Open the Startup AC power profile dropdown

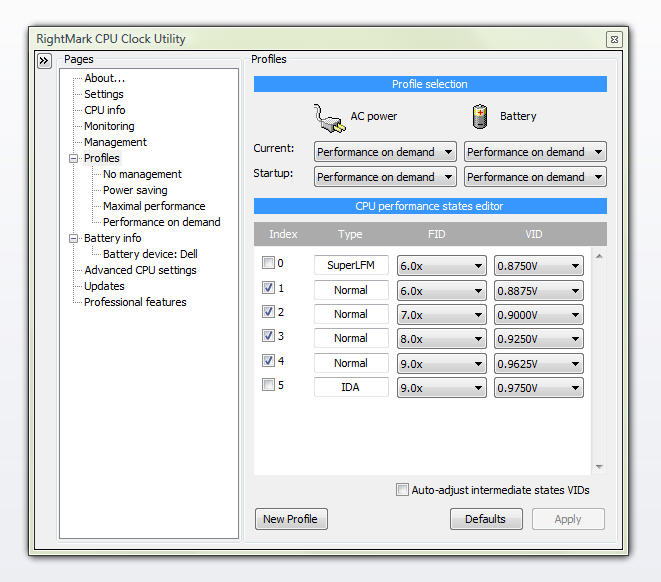385,177
